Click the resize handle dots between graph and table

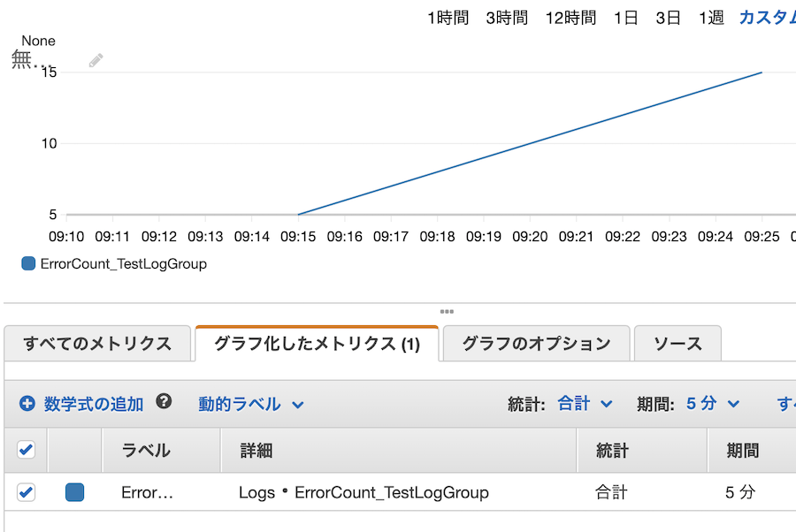point(447,311)
